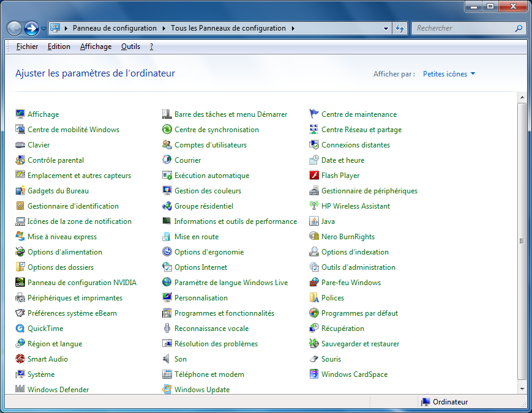Click the Control Panel icon in the address bar
The width and height of the screenshot is (532, 413).
click(x=55, y=28)
